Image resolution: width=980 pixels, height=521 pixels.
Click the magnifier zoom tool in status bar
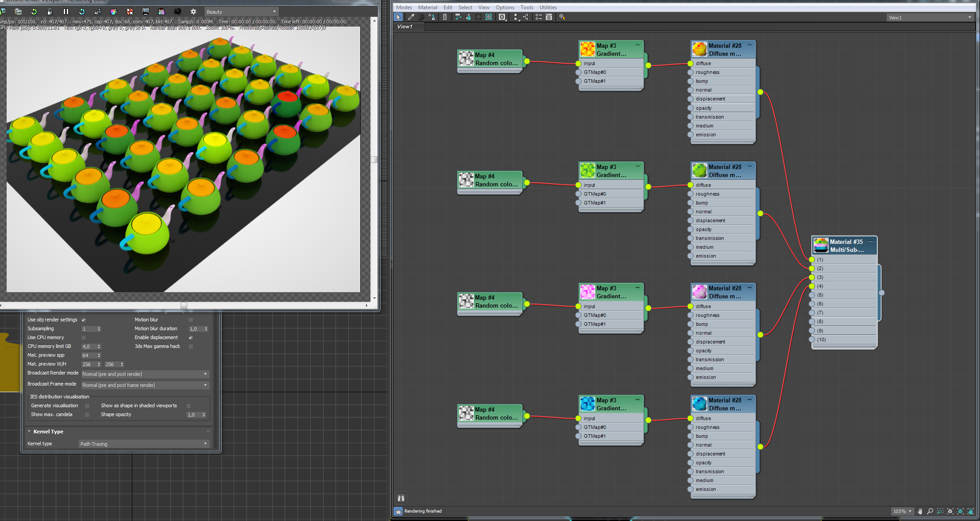(930, 511)
